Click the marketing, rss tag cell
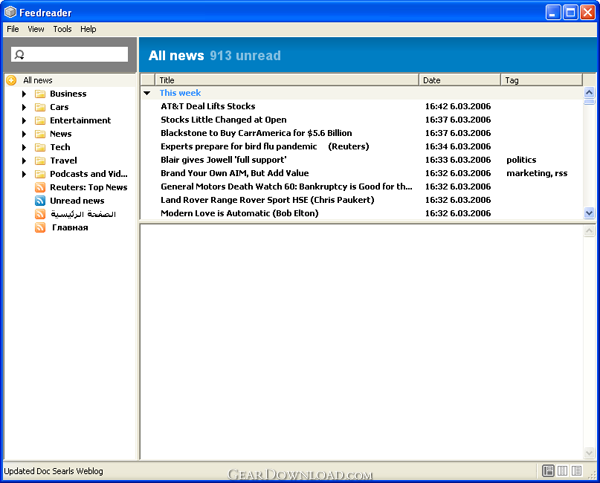 pyautogui.click(x=537, y=173)
